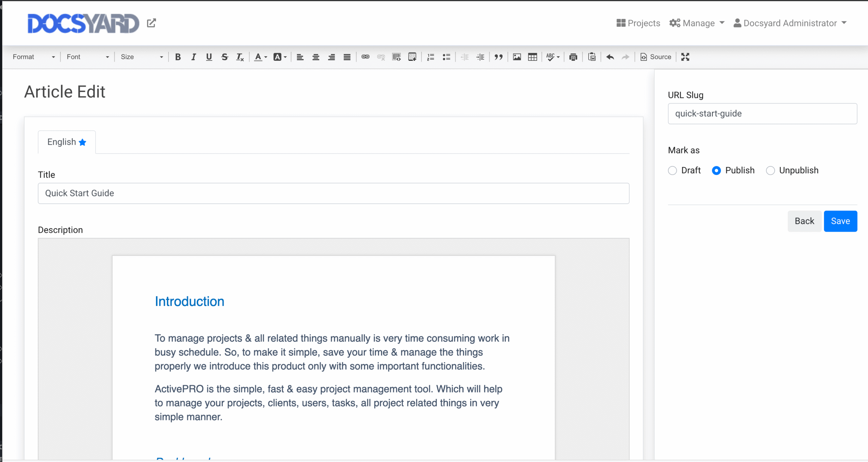Open the Format paragraph dropdown
The image size is (868, 462).
pyautogui.click(x=33, y=57)
